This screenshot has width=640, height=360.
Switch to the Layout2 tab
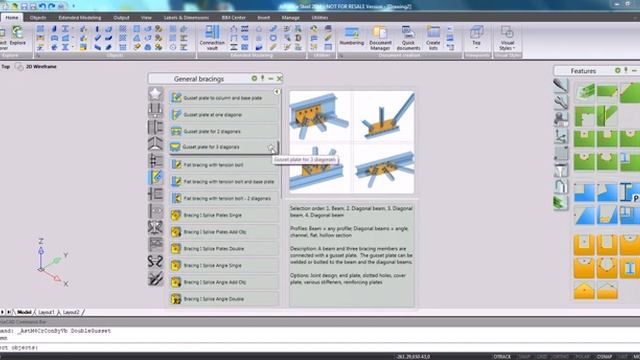coord(71,312)
